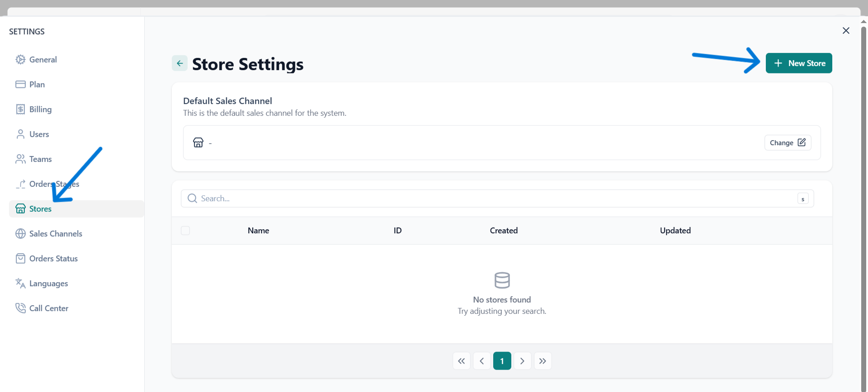Click the Languages translate icon

[x=20, y=283]
